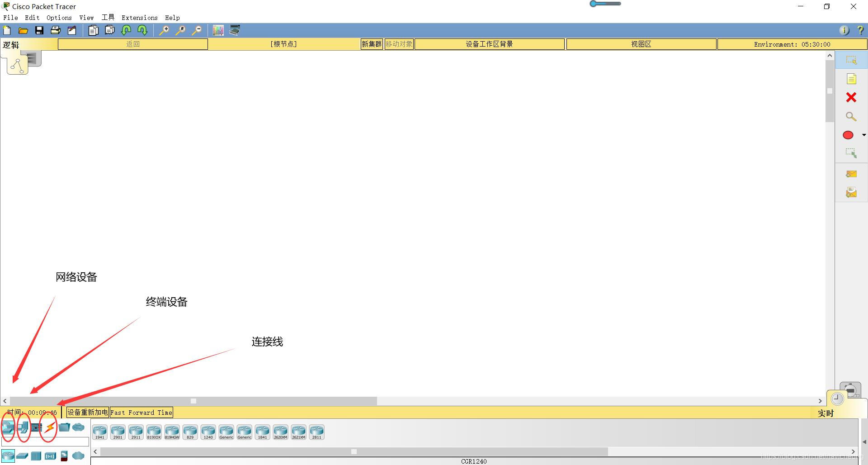Reset zoom with the R magnifier
Screen dimensions: 868x465
[180, 30]
